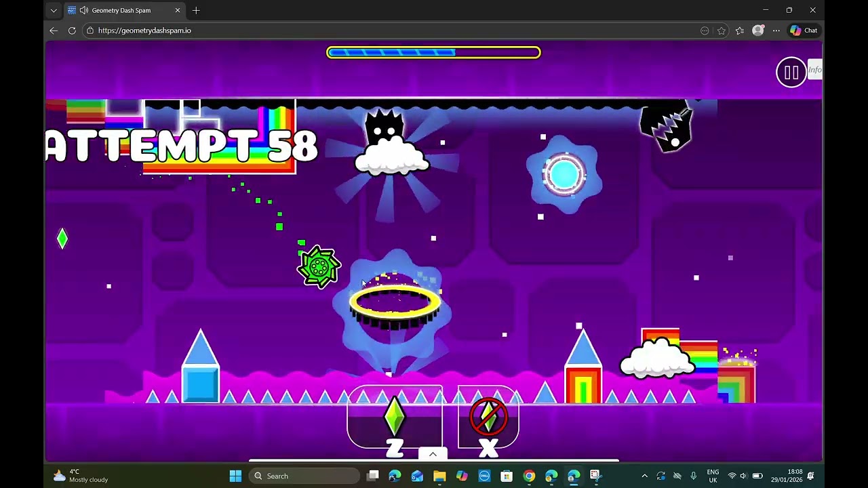
Task: View site information lock icon
Action: (90, 30)
